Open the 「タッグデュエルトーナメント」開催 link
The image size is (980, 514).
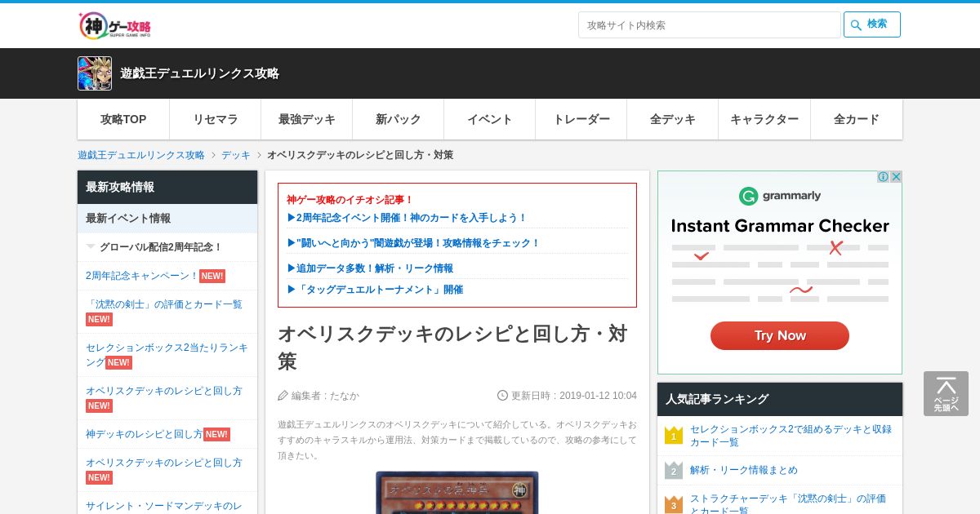[x=375, y=290]
